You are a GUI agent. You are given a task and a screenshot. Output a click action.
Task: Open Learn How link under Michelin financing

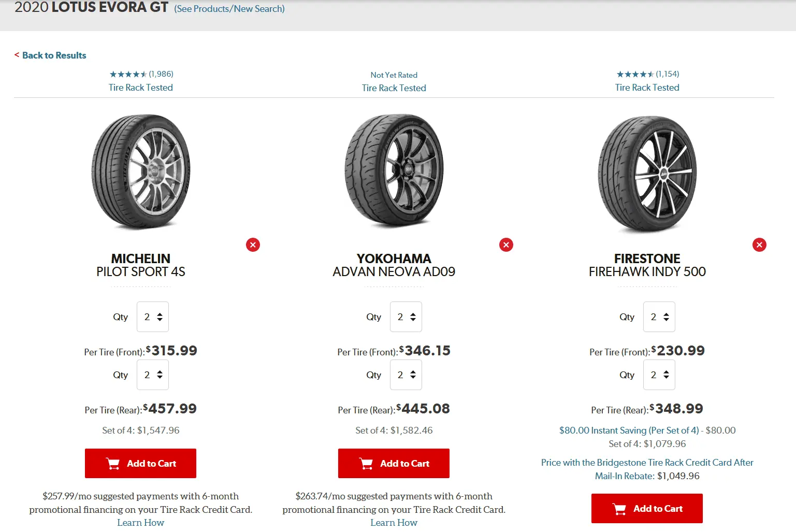tap(140, 523)
